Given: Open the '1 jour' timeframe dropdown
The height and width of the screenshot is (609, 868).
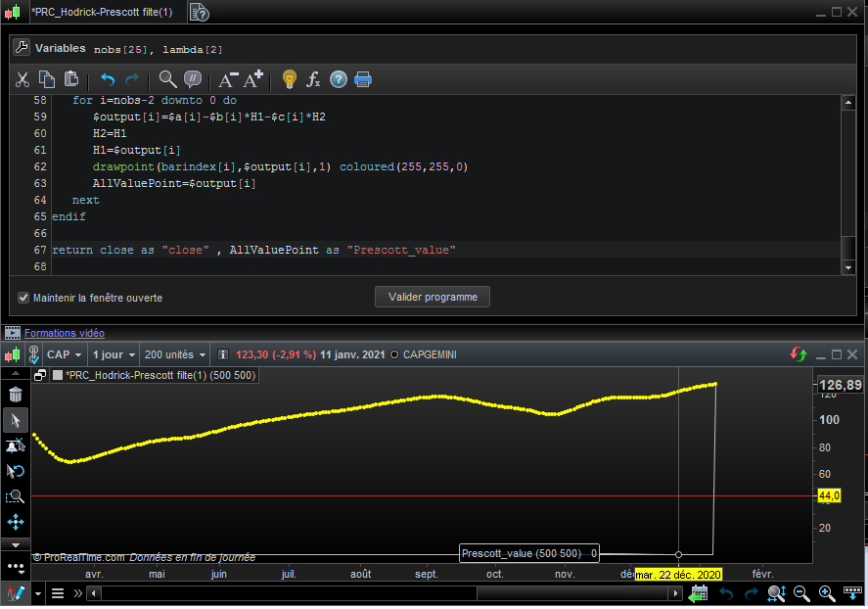Looking at the screenshot, I should (112, 354).
